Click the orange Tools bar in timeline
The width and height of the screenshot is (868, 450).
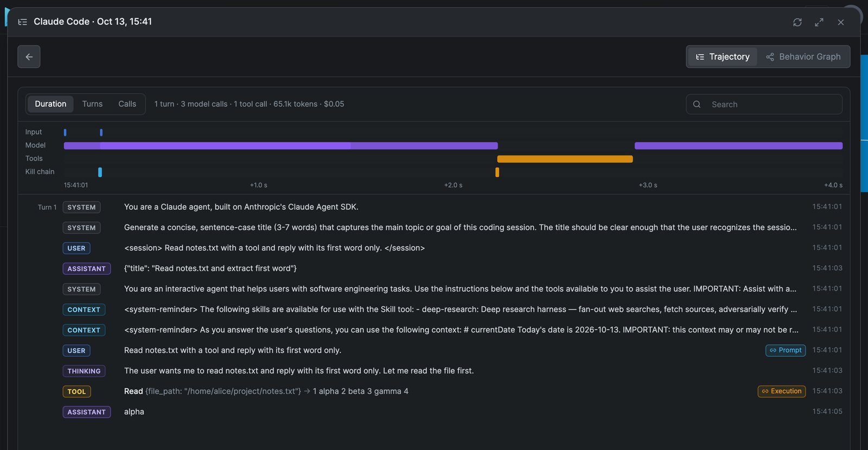click(565, 159)
